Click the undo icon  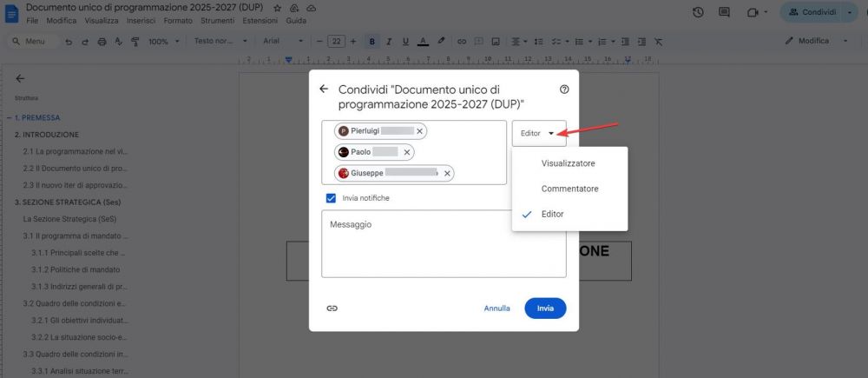69,42
